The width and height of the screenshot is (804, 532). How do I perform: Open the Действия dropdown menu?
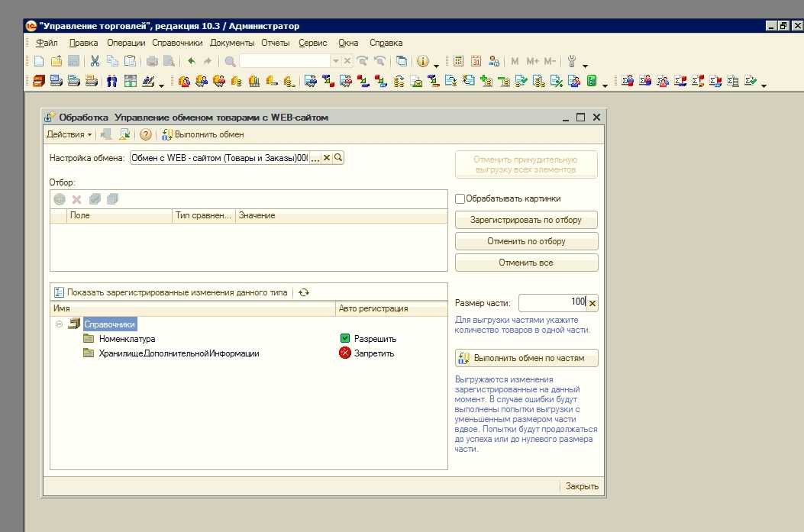[69, 134]
